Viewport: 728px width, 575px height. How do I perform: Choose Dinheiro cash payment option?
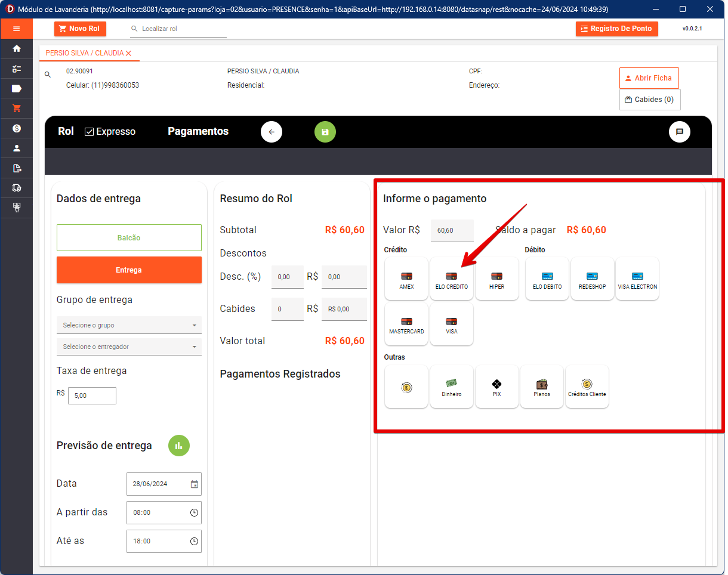pos(452,387)
